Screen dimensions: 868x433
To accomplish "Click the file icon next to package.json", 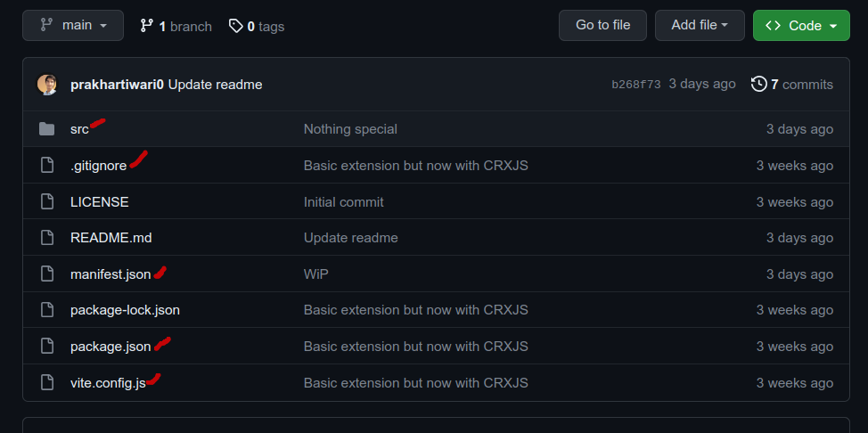I will 47,347.
